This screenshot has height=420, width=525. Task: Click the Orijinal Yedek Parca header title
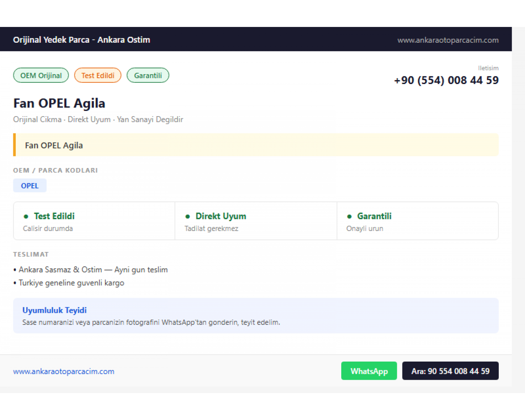(82, 40)
